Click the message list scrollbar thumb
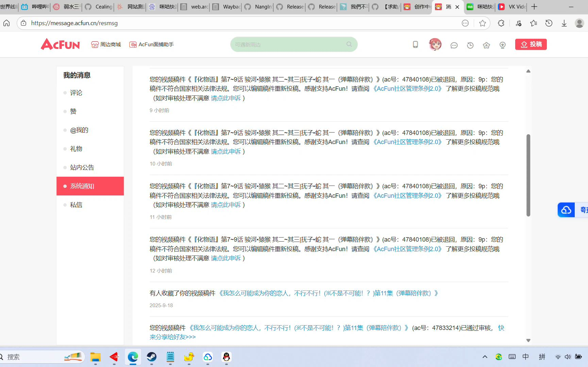 (x=528, y=175)
